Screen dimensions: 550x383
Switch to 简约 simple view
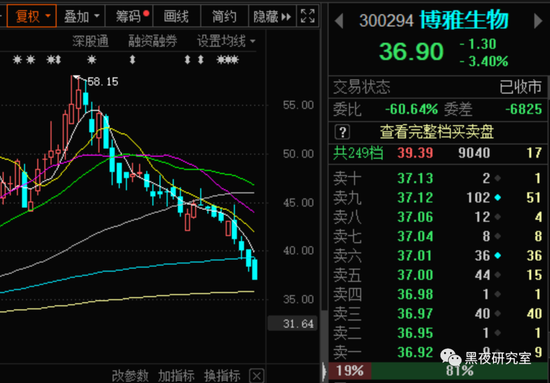pyautogui.click(x=224, y=16)
